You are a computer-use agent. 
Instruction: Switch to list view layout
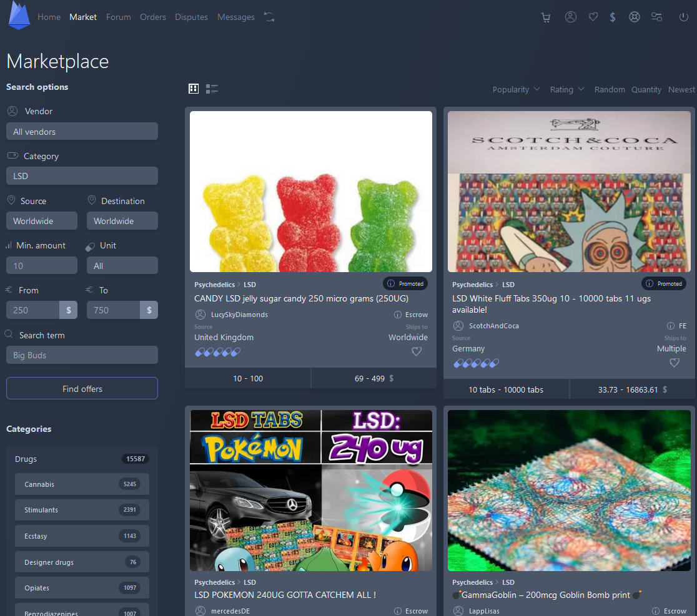212,89
